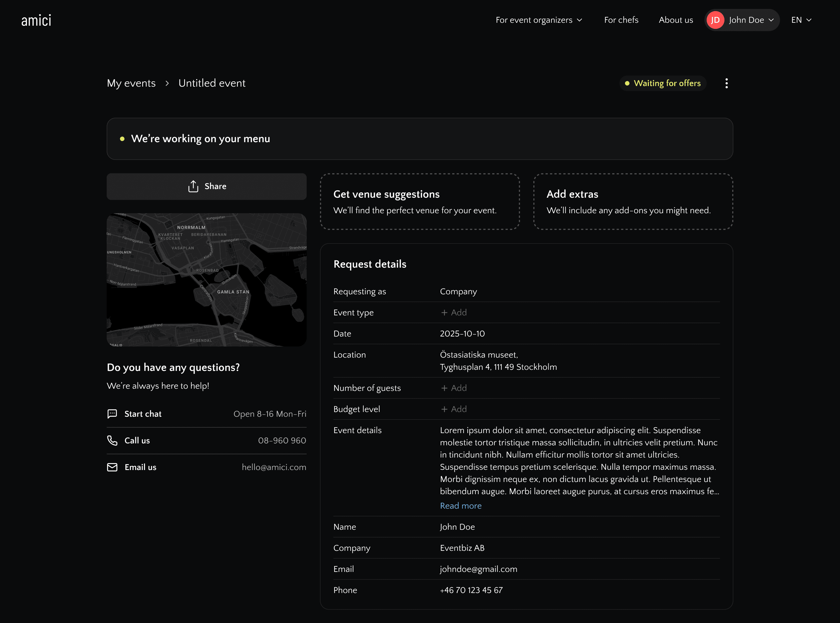Screen dimensions: 840x623
Task: Add a Budget level
Action: coord(454,409)
